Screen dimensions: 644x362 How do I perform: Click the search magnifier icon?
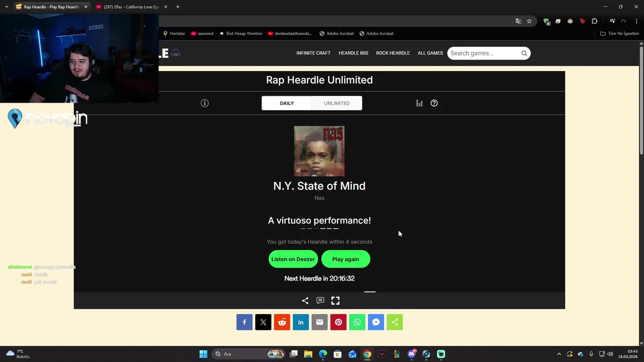(x=524, y=53)
